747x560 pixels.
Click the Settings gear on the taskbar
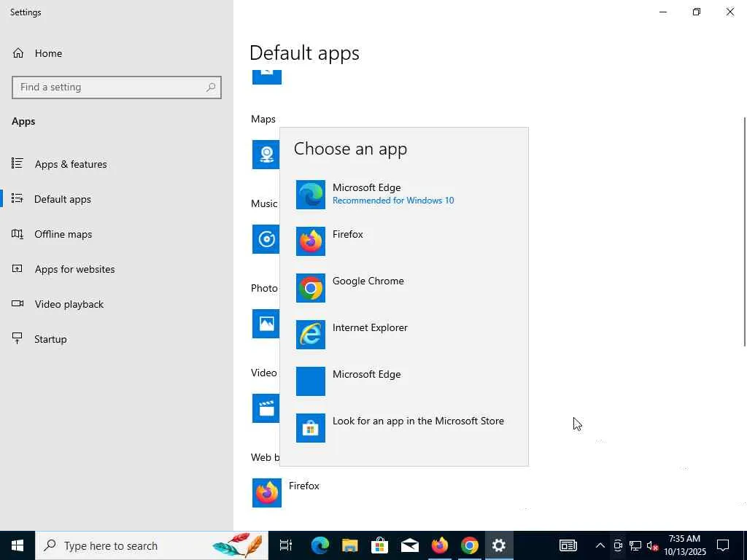click(499, 545)
